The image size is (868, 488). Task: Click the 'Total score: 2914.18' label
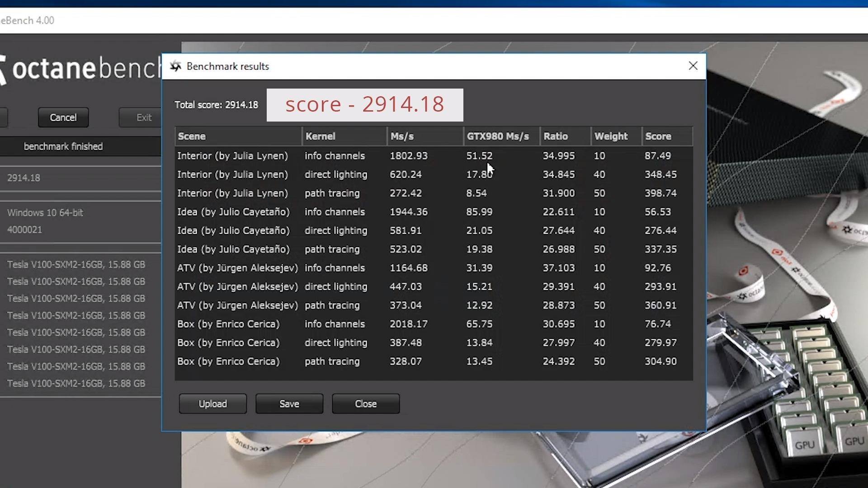217,105
